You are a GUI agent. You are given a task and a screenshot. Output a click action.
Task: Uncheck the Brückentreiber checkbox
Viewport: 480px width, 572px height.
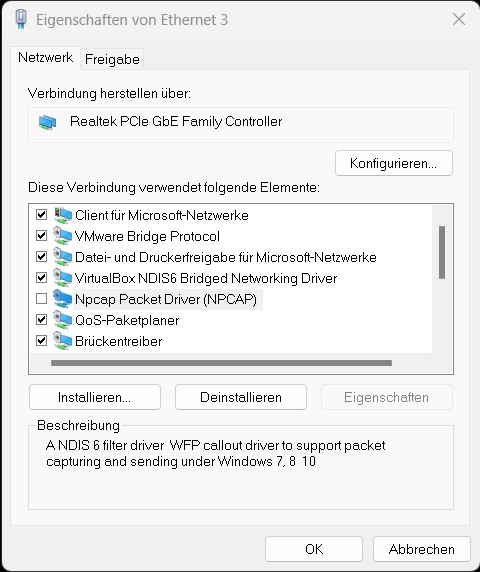42,341
